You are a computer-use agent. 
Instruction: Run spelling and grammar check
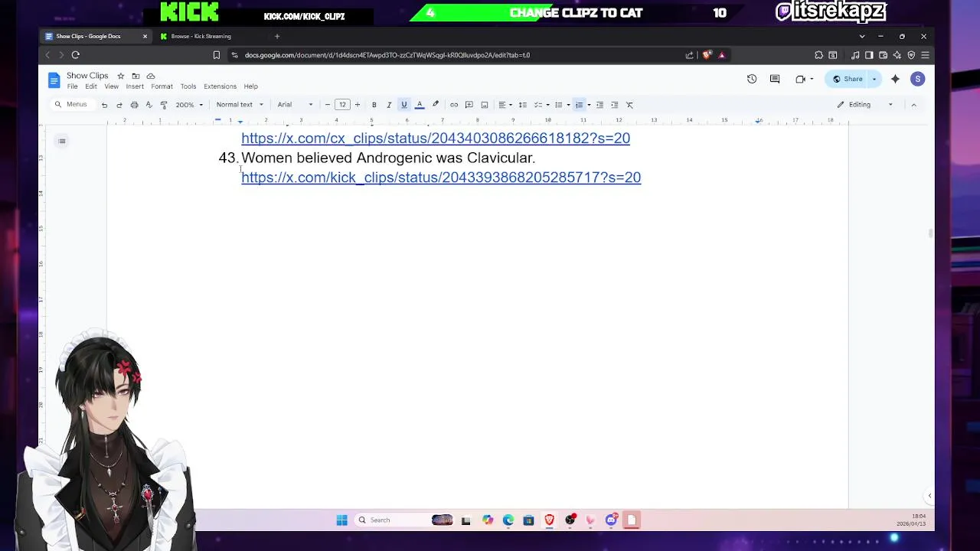coord(149,105)
